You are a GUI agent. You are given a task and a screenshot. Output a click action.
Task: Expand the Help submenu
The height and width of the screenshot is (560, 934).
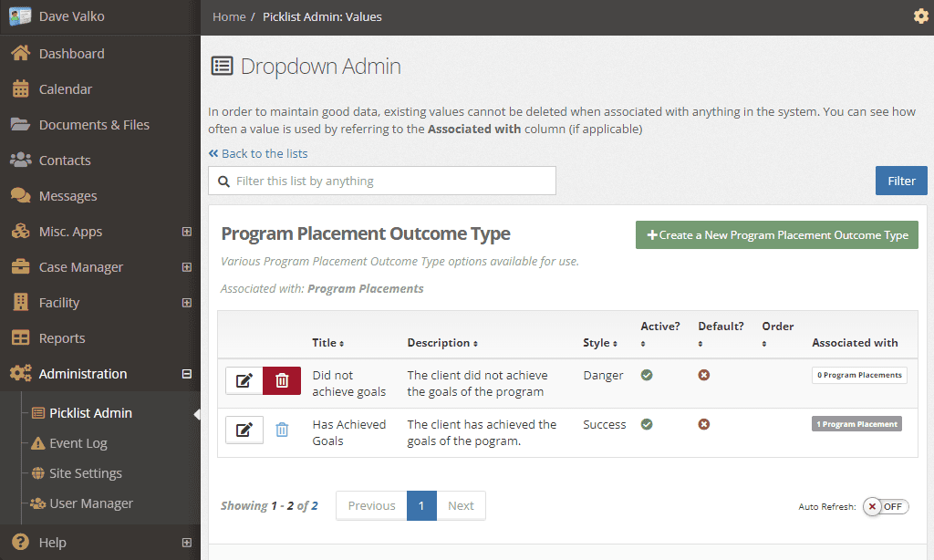(186, 542)
